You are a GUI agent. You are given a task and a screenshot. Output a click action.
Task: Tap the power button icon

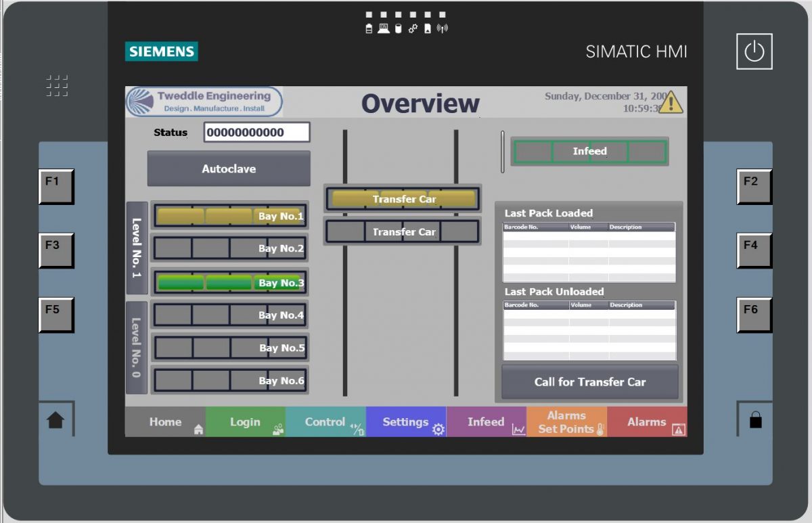point(754,52)
